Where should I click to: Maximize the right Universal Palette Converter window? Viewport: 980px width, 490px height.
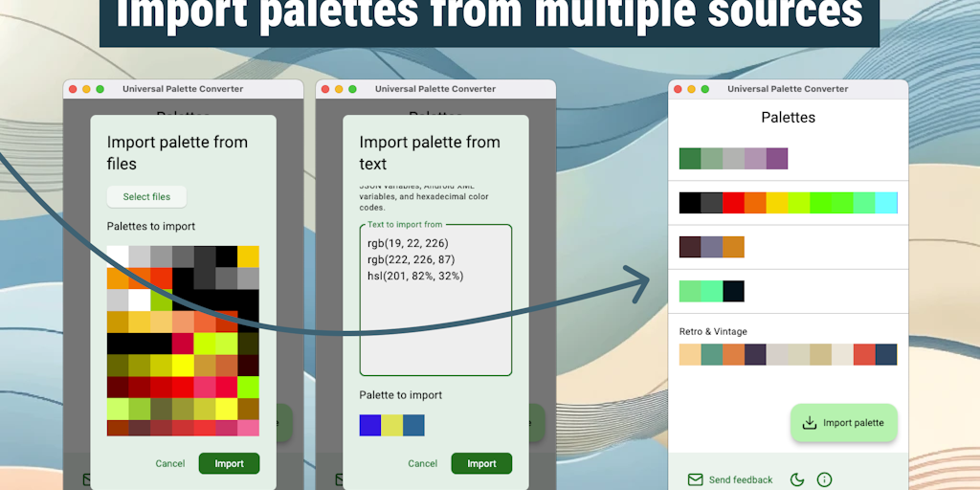pyautogui.click(x=705, y=89)
